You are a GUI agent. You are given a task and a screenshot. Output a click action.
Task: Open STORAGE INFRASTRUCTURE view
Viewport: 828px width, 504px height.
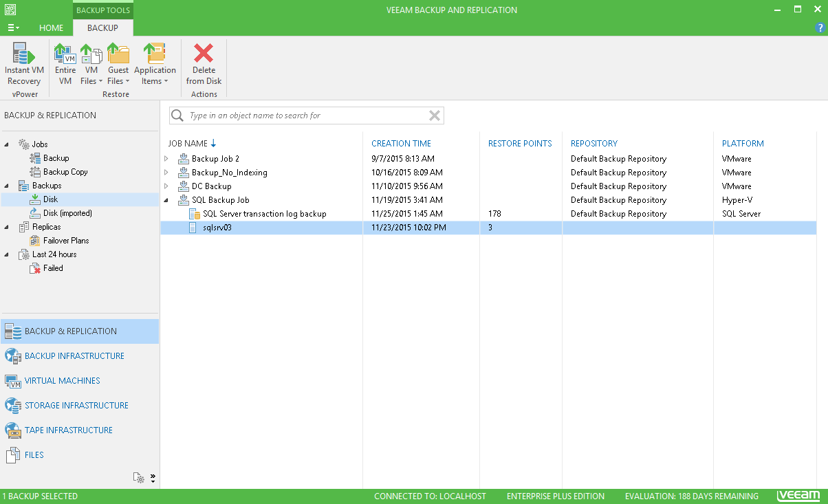pos(80,406)
